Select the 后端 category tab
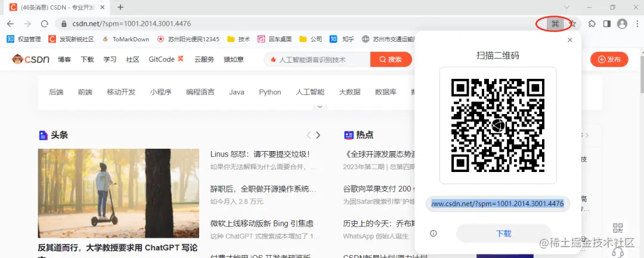Screen dimensions: 644x258 pos(56,92)
